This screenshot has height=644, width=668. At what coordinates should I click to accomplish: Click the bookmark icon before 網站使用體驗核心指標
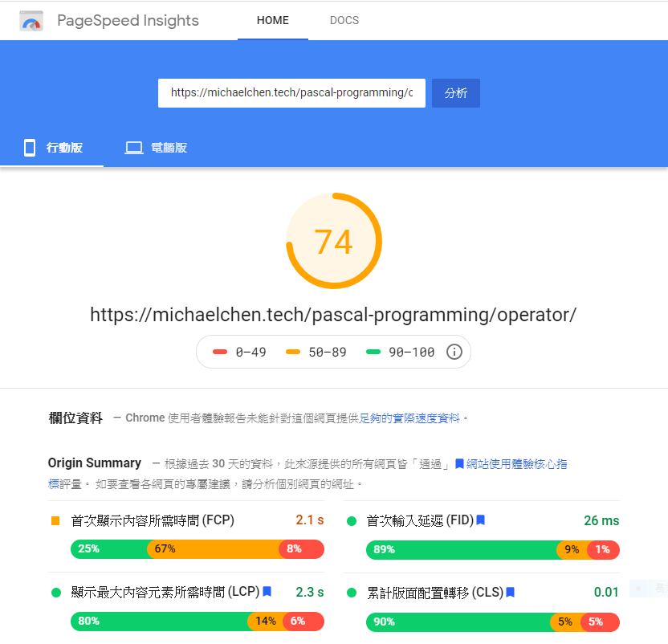[x=459, y=463]
